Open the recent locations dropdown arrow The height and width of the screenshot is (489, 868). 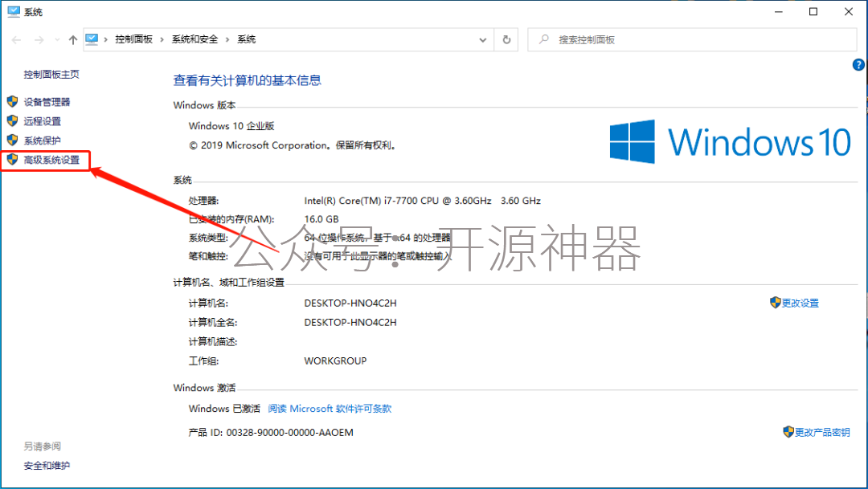pyautogui.click(x=57, y=40)
